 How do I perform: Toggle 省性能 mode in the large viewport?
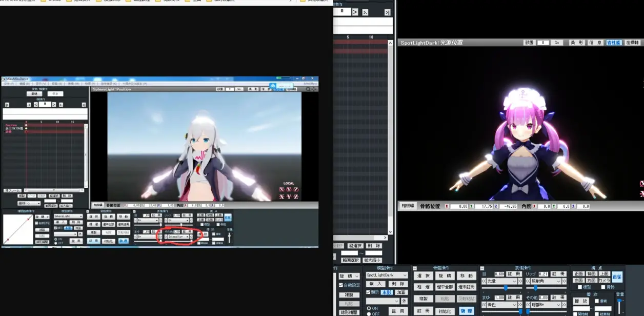click(x=613, y=43)
